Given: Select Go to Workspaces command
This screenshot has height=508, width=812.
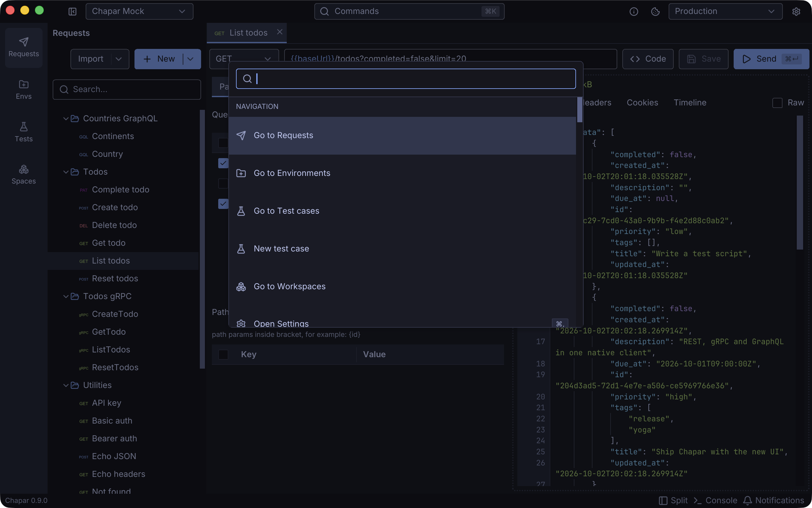Looking at the screenshot, I should click(402, 287).
